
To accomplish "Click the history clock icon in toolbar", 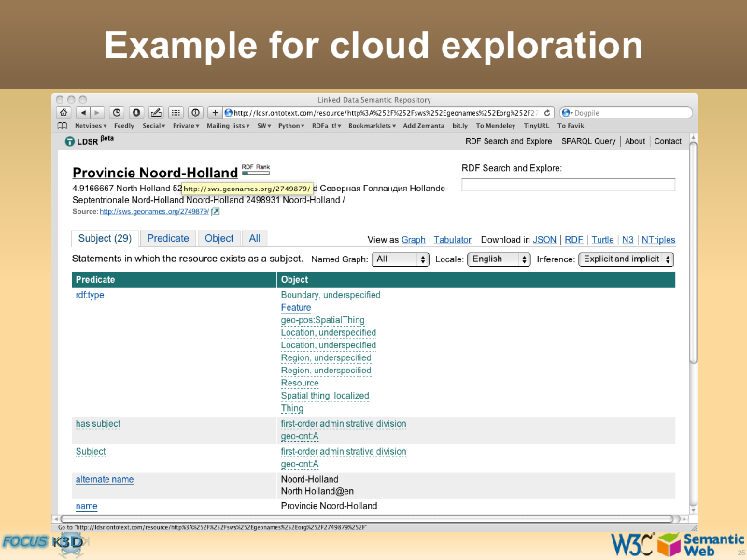I will 117,113.
